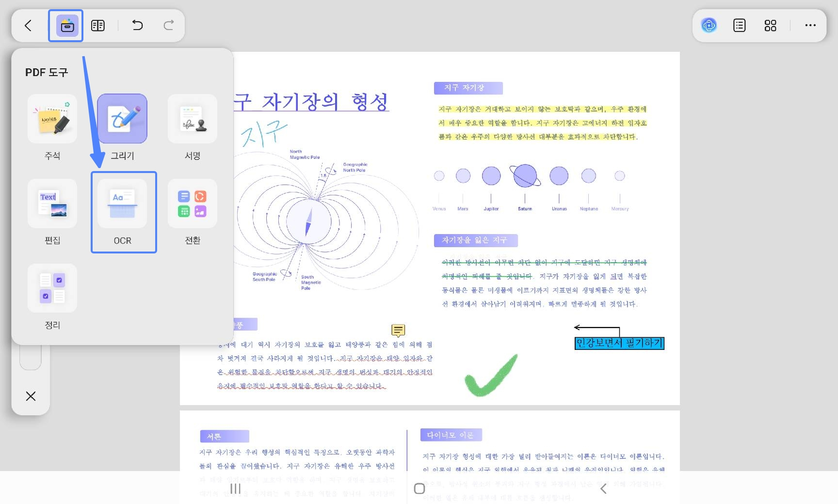
Task: Click the Uranus label
Action: [559, 209]
